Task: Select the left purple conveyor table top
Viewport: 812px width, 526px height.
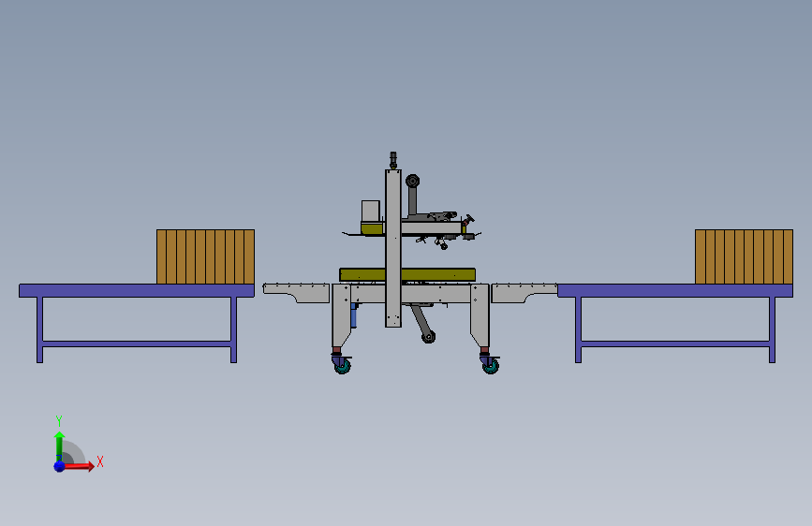Action: click(x=137, y=290)
